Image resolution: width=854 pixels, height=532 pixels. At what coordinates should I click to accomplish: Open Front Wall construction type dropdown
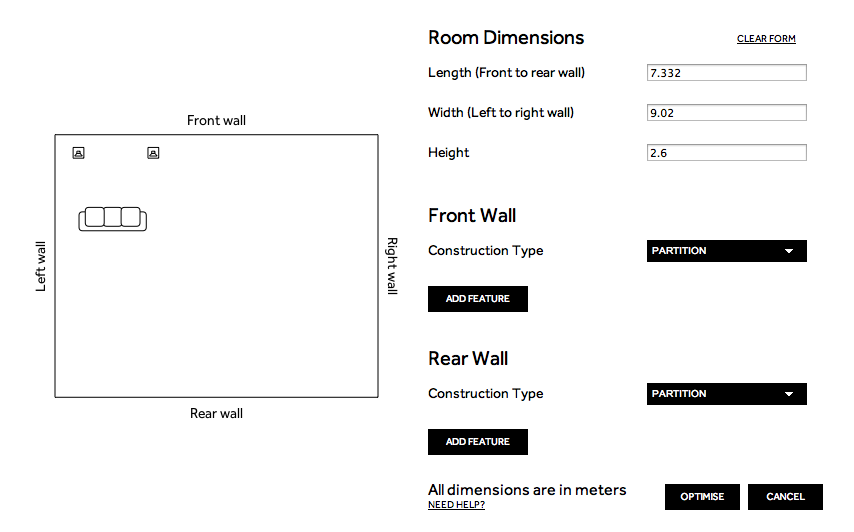click(x=727, y=251)
